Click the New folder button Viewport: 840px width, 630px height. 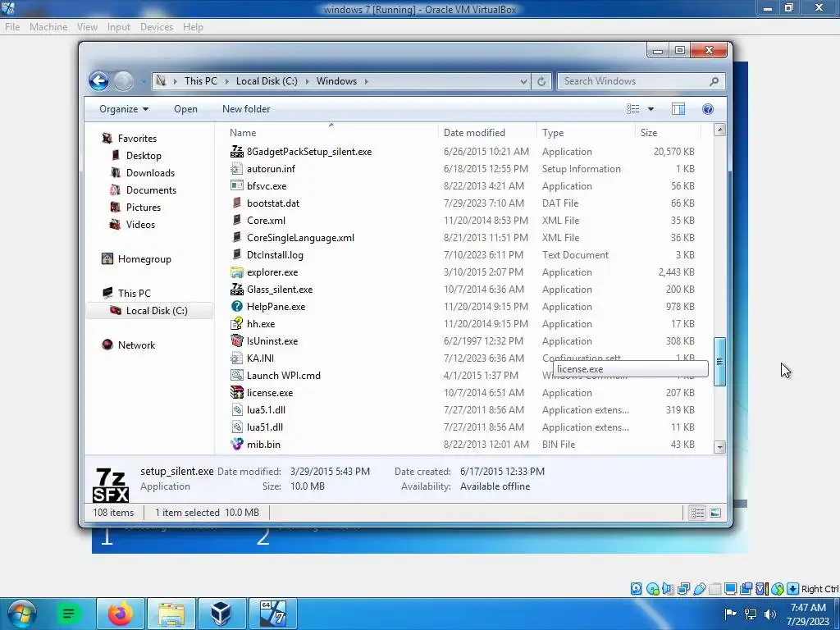tap(246, 109)
